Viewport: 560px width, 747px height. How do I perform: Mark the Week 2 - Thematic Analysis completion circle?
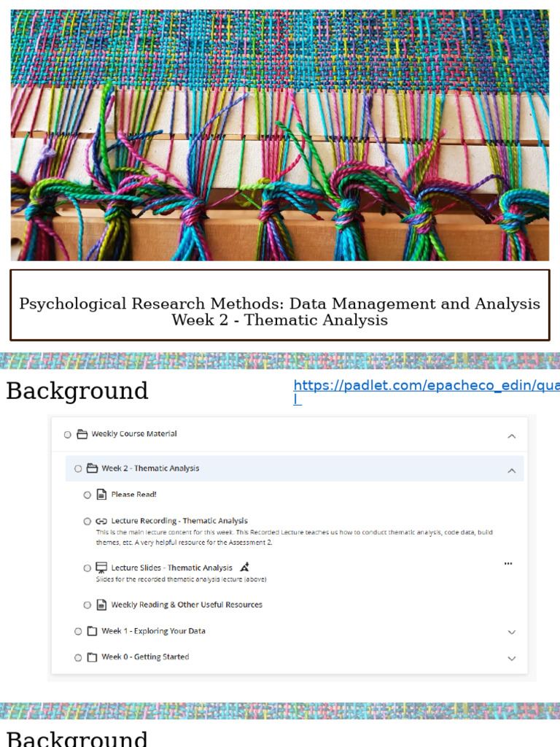(x=78, y=469)
